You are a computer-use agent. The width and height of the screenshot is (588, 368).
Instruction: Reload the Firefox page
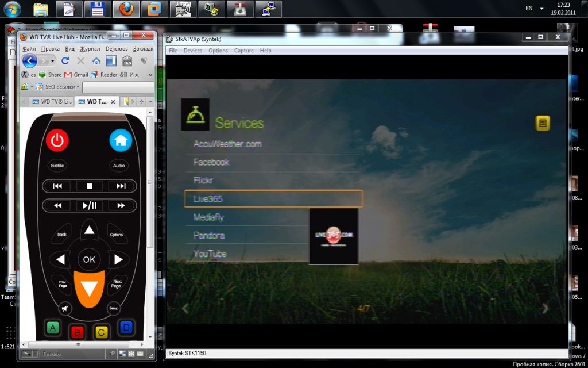coord(65,61)
